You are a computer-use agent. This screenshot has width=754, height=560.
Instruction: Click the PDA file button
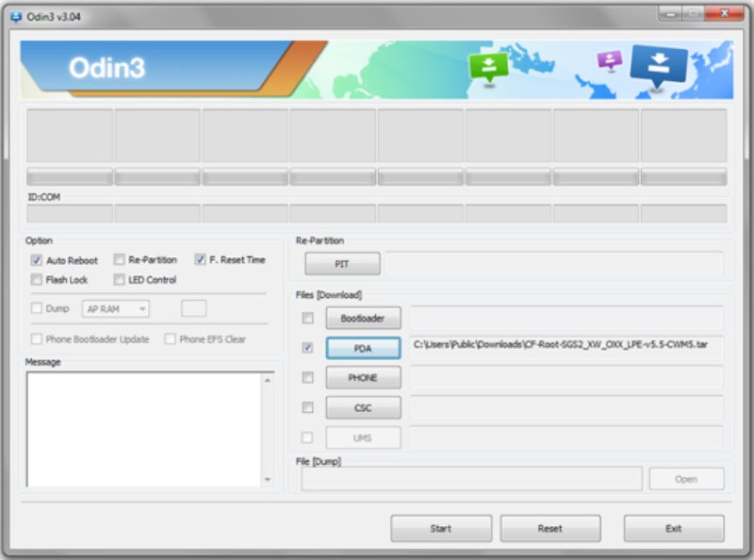coord(363,348)
